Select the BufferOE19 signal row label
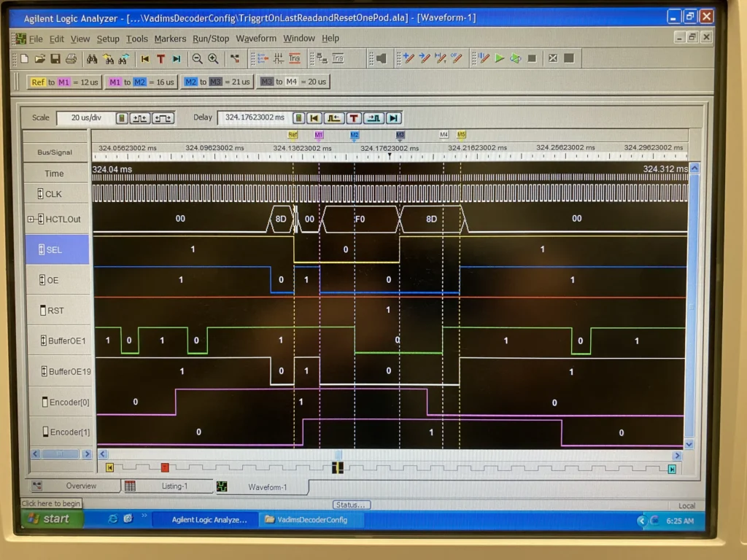747x560 pixels. 60,371
